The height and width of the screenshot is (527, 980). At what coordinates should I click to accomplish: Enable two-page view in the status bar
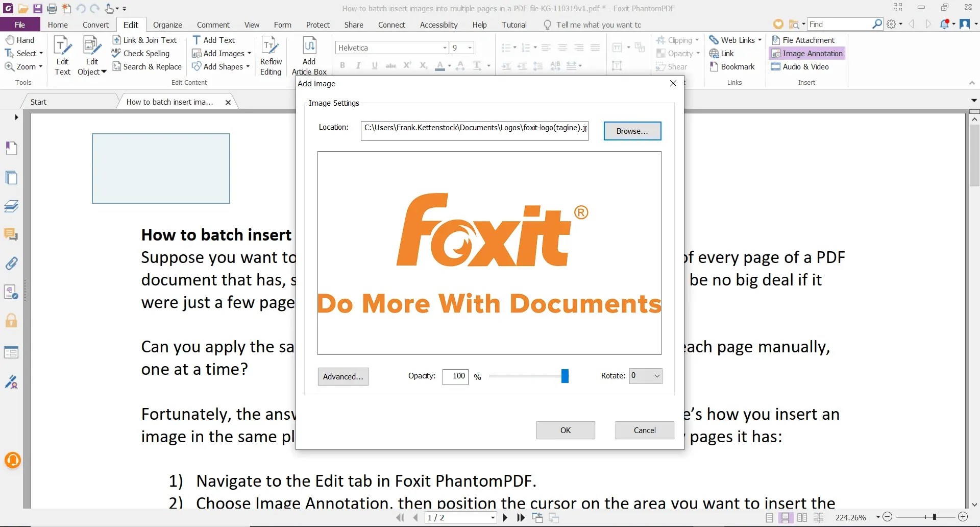[x=802, y=517]
